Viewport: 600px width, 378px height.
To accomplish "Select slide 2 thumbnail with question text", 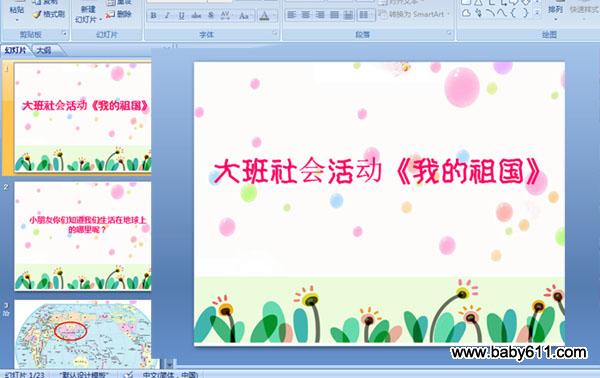I will [x=83, y=236].
